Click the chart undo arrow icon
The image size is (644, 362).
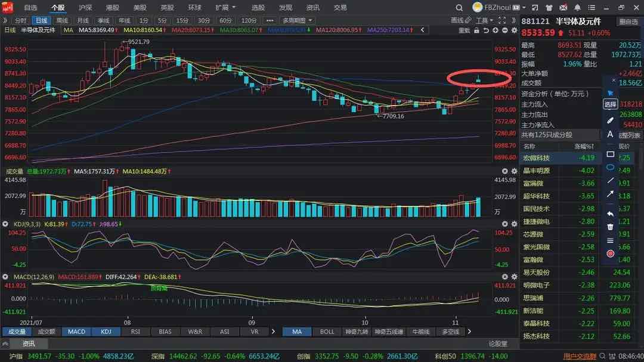(486, 30)
